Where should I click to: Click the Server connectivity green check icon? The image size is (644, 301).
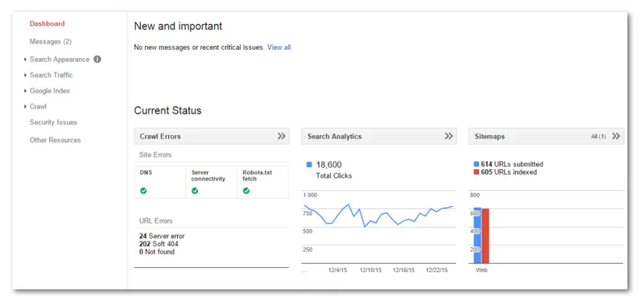(195, 191)
